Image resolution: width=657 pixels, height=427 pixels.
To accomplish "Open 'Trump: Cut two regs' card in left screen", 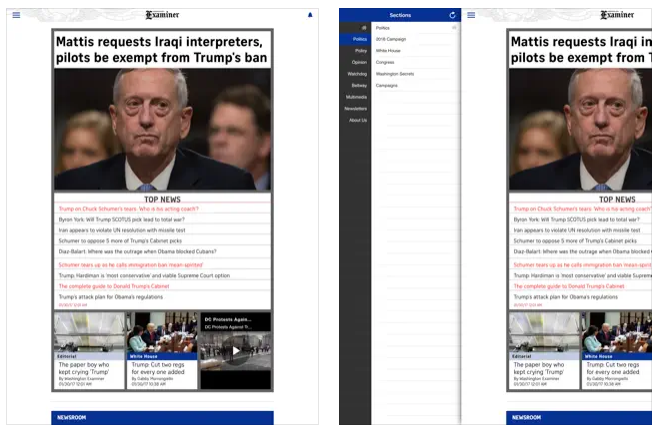I will [x=162, y=351].
